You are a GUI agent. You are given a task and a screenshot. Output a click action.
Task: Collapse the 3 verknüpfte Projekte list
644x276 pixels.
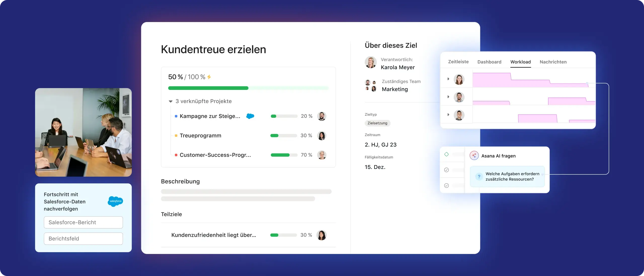171,101
